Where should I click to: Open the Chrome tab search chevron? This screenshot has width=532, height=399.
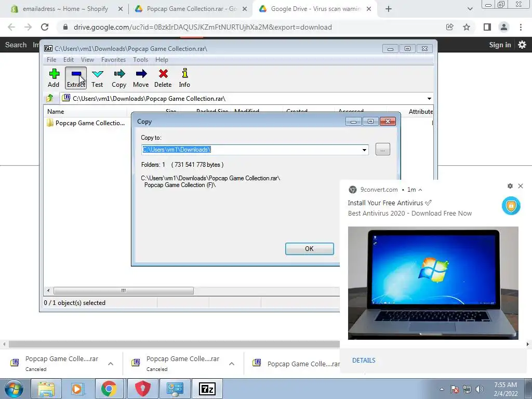coord(470,9)
